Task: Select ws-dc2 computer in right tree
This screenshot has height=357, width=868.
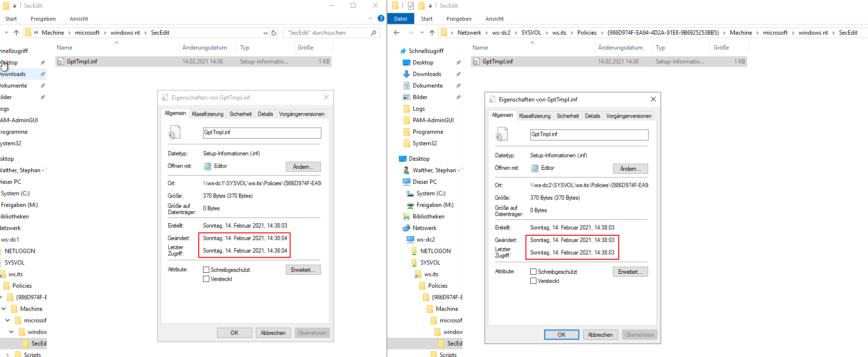Action: click(425, 240)
